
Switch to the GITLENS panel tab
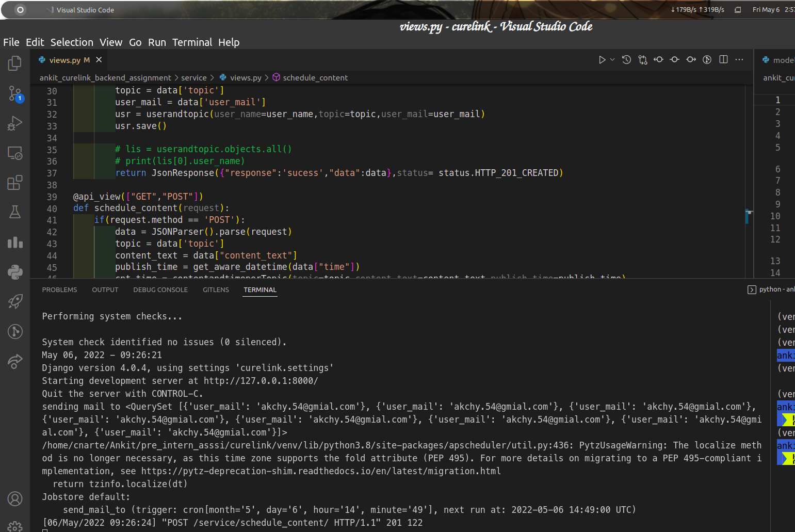[216, 290]
